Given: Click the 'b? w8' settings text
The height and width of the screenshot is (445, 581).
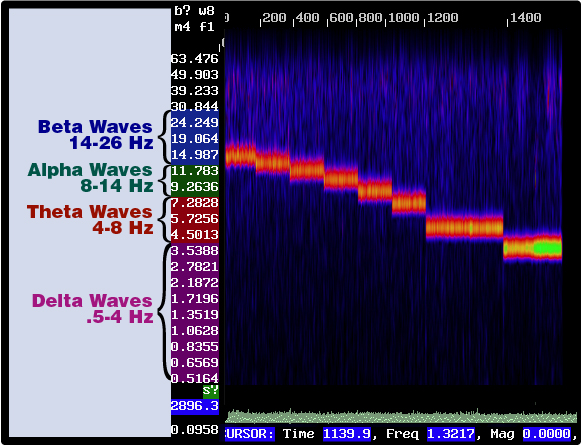Looking at the screenshot, I should point(195,11).
